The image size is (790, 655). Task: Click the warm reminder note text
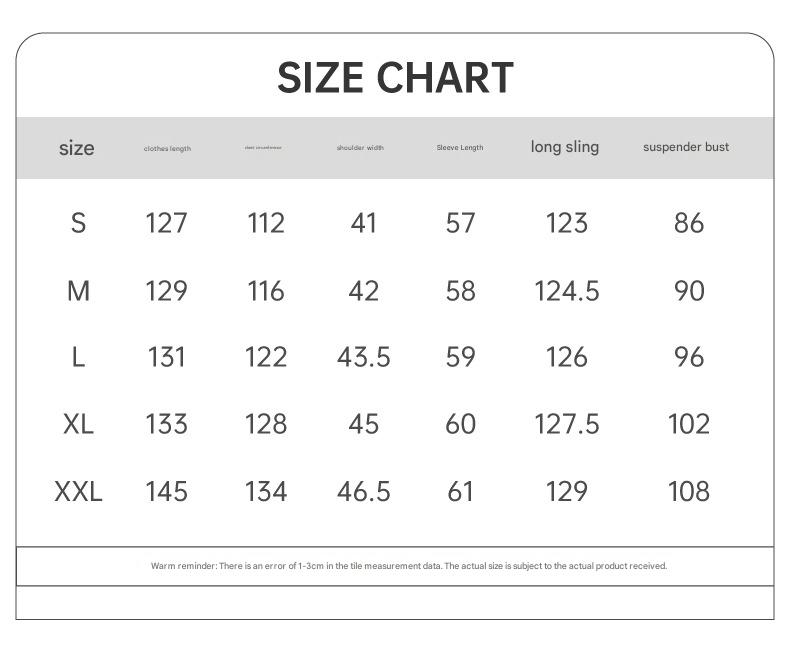pyautogui.click(x=408, y=566)
